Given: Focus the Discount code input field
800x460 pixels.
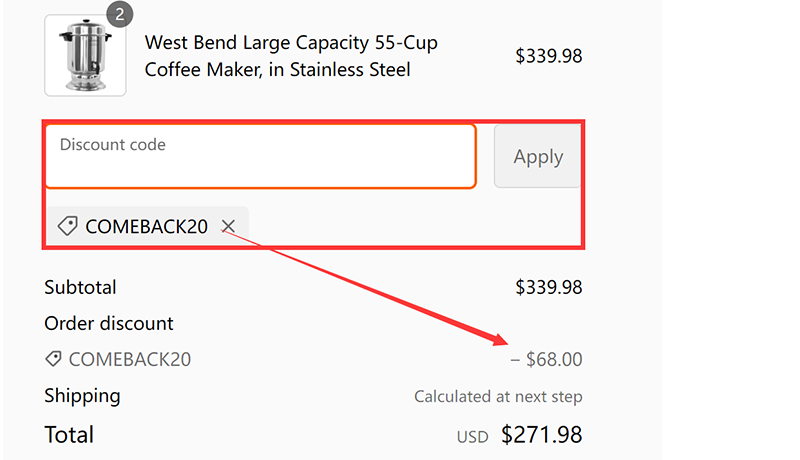Looking at the screenshot, I should coord(259,156).
